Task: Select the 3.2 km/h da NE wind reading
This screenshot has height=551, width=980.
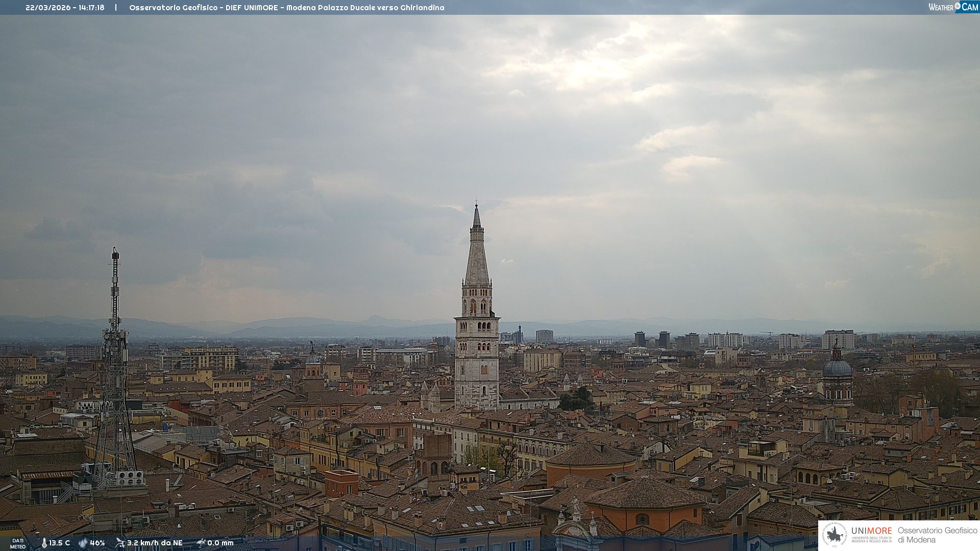Action: 155,543
